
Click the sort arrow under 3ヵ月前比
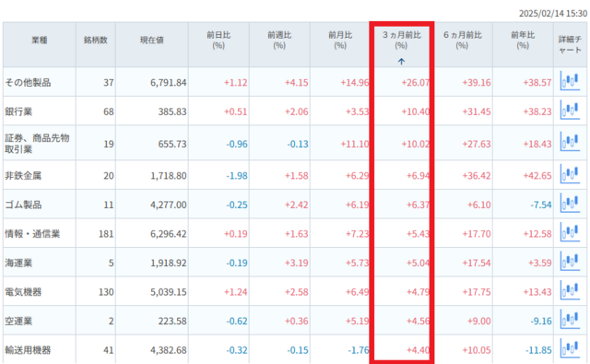[401, 62]
